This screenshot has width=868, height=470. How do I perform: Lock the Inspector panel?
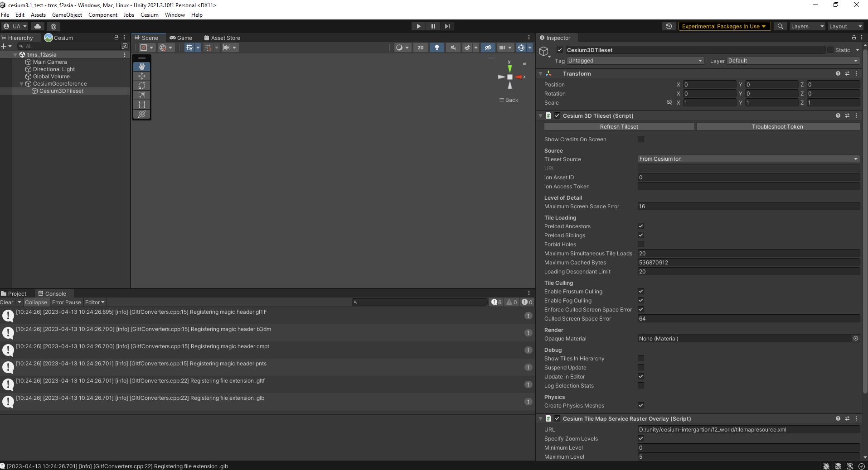click(854, 38)
